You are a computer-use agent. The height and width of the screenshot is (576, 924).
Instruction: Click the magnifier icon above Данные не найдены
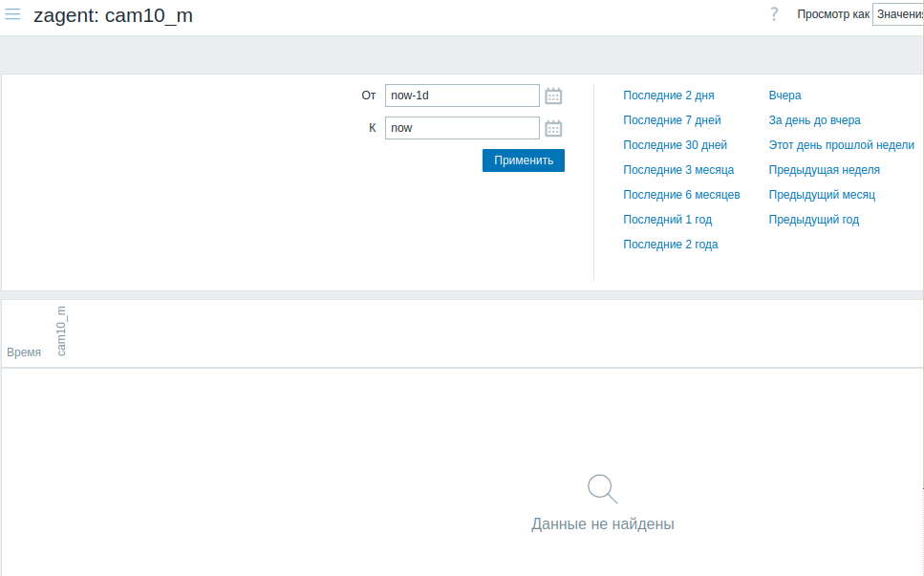click(602, 487)
